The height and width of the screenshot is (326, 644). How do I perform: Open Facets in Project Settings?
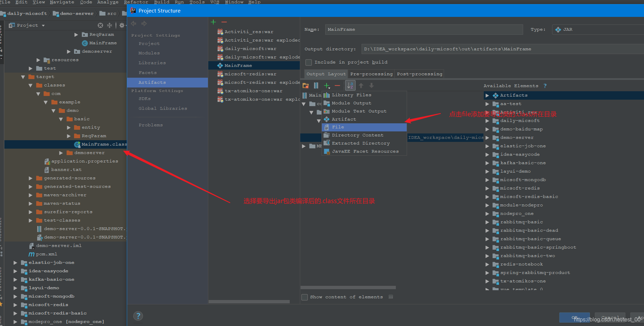coord(148,73)
